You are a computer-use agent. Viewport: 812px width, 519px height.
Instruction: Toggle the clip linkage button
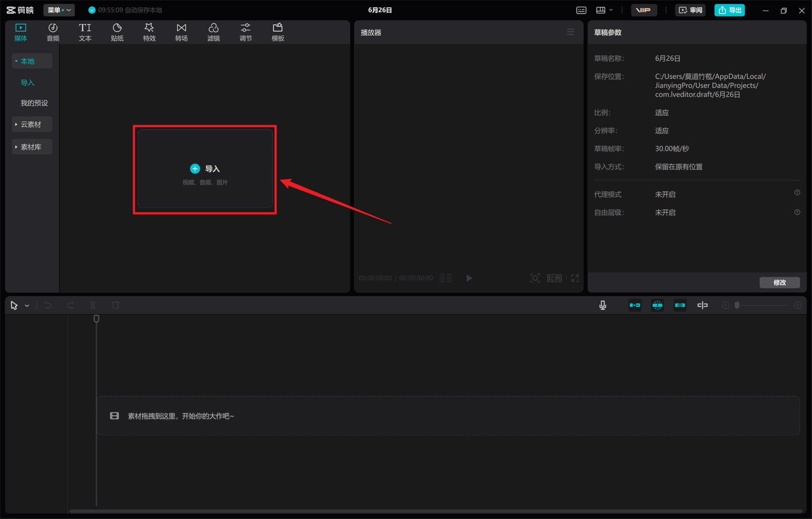point(680,305)
